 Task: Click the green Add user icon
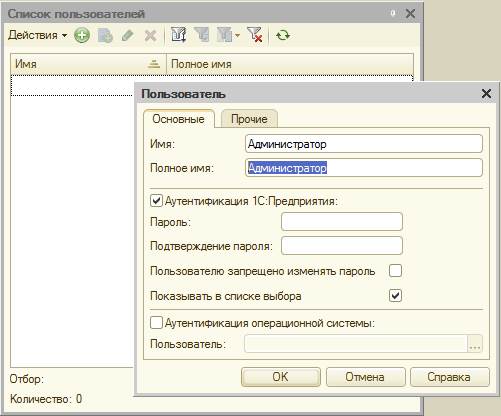[82, 35]
